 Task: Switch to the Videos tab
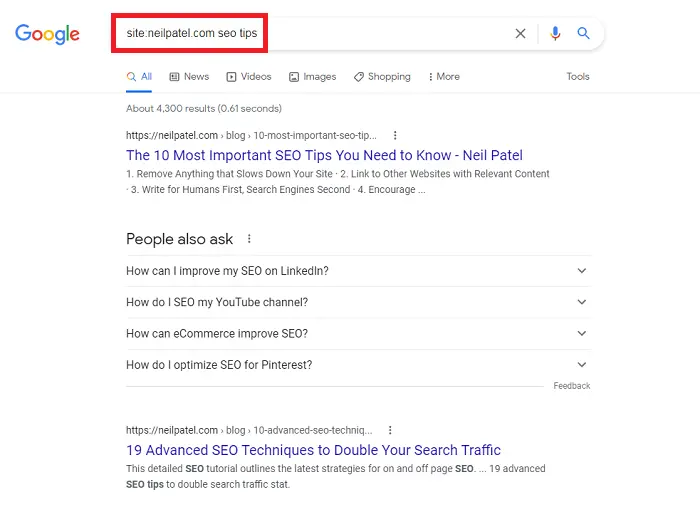coord(248,77)
